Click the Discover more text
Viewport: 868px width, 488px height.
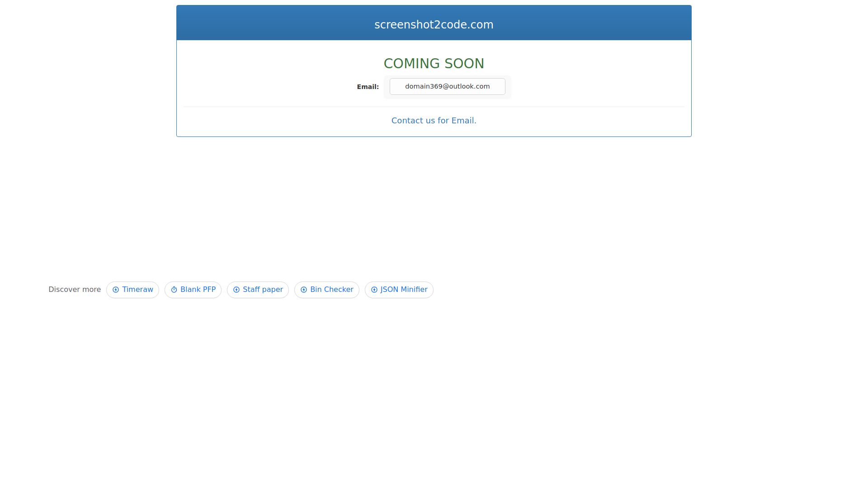tap(75, 289)
